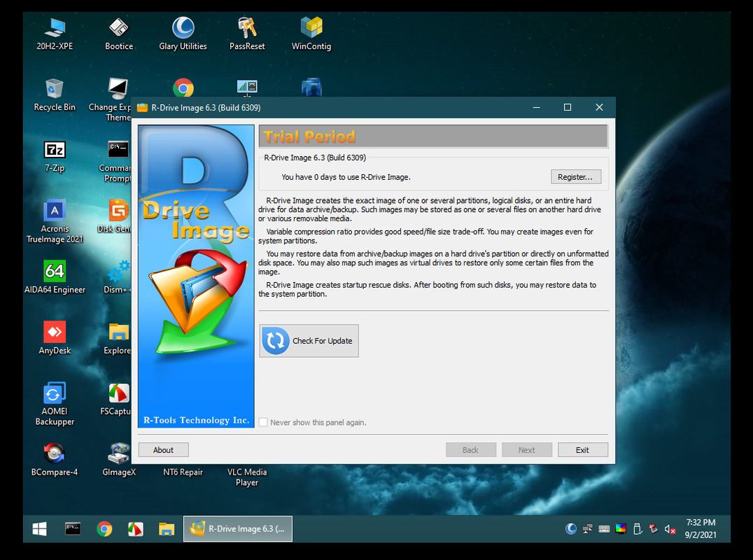Click the Command Prompt taskbar icon
The height and width of the screenshot is (560, 753).
[73, 528]
